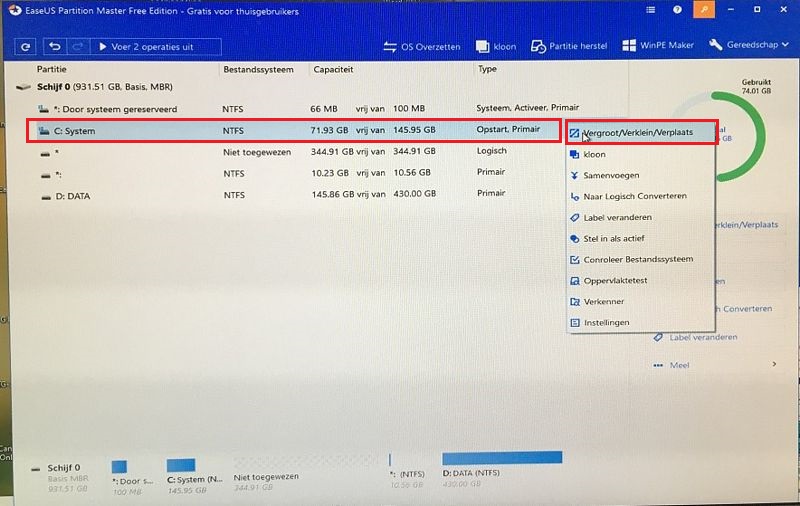Undo the last pending operation

tap(55, 47)
